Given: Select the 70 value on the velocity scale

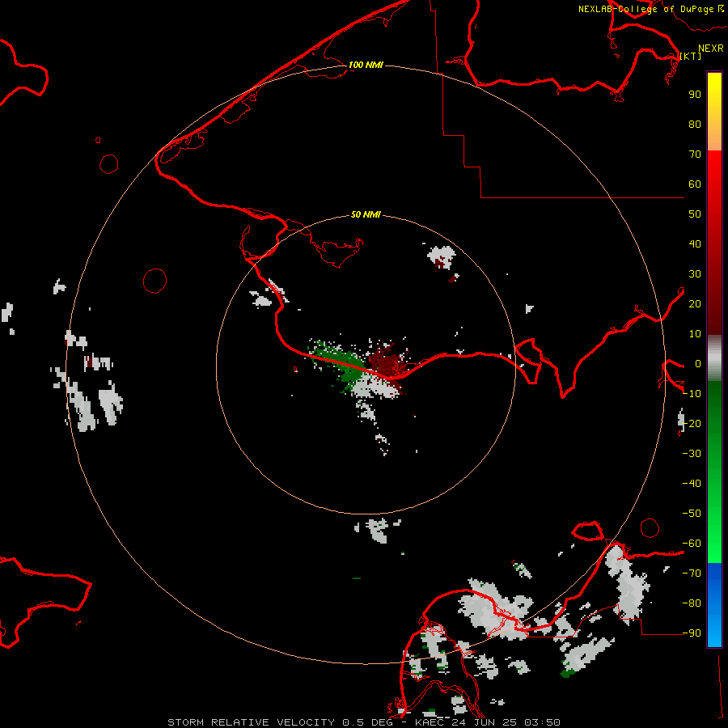Looking at the screenshot, I should click(x=695, y=154).
